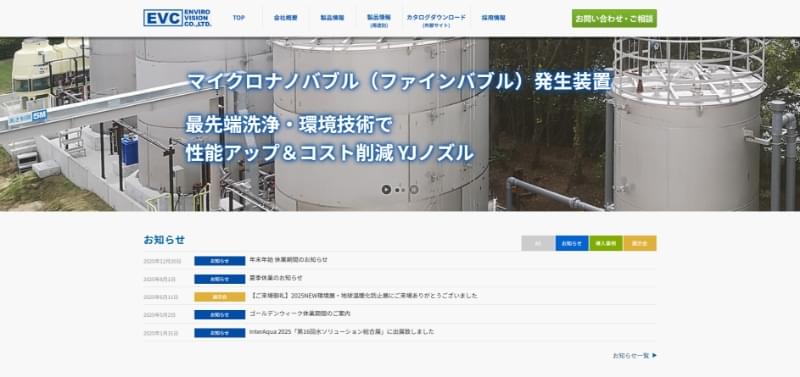
Task: Open the 年末年始 休業期間のお知らせ news link
Action: click(x=288, y=260)
